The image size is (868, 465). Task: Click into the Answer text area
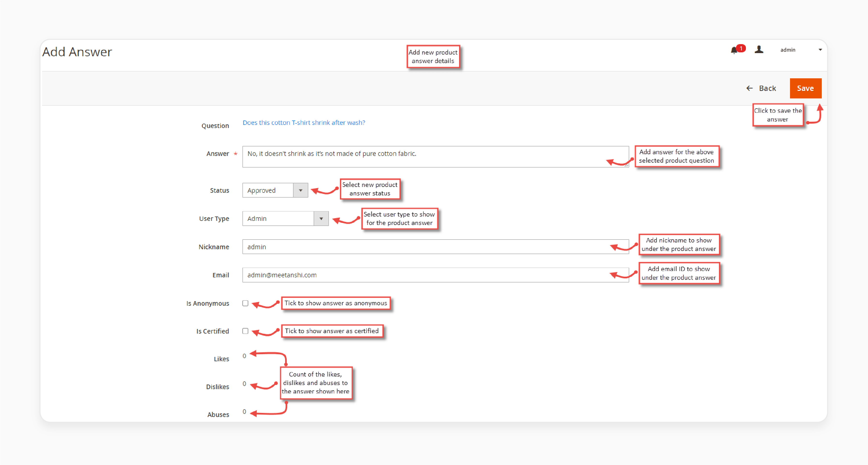point(435,156)
